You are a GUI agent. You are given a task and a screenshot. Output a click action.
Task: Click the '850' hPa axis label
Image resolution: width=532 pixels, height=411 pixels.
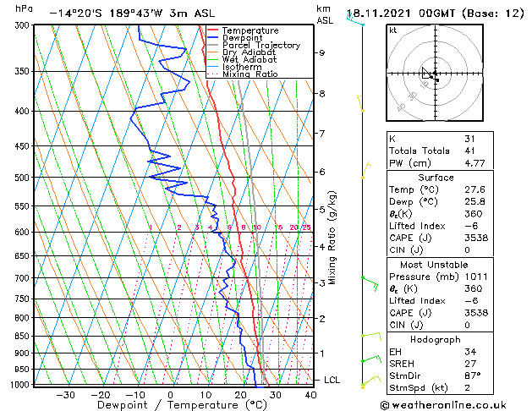pyautogui.click(x=22, y=336)
